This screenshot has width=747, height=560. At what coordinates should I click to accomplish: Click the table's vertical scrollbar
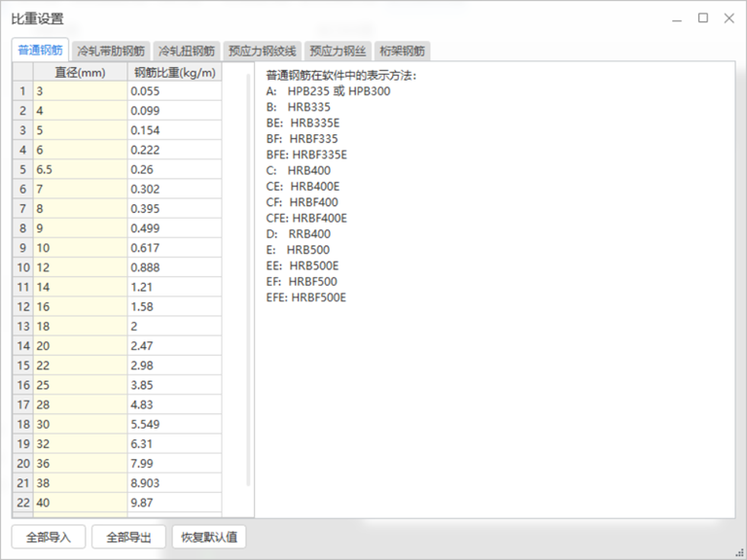(249, 292)
